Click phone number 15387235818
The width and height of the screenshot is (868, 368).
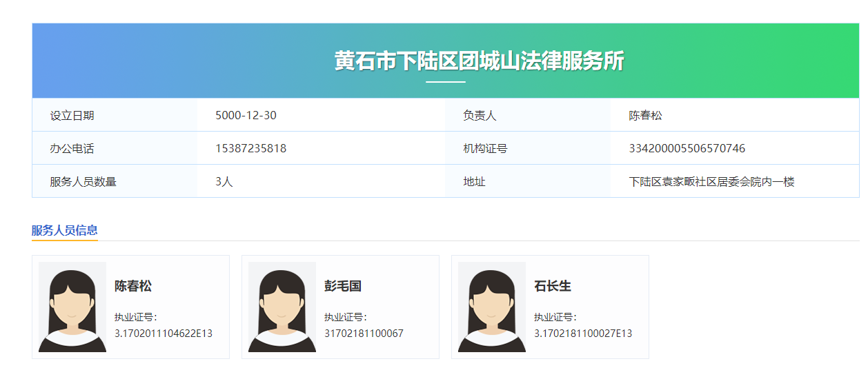tap(250, 148)
